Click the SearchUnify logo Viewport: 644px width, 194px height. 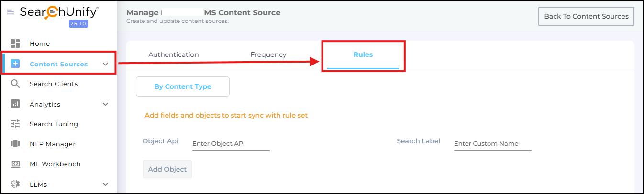tap(59, 13)
